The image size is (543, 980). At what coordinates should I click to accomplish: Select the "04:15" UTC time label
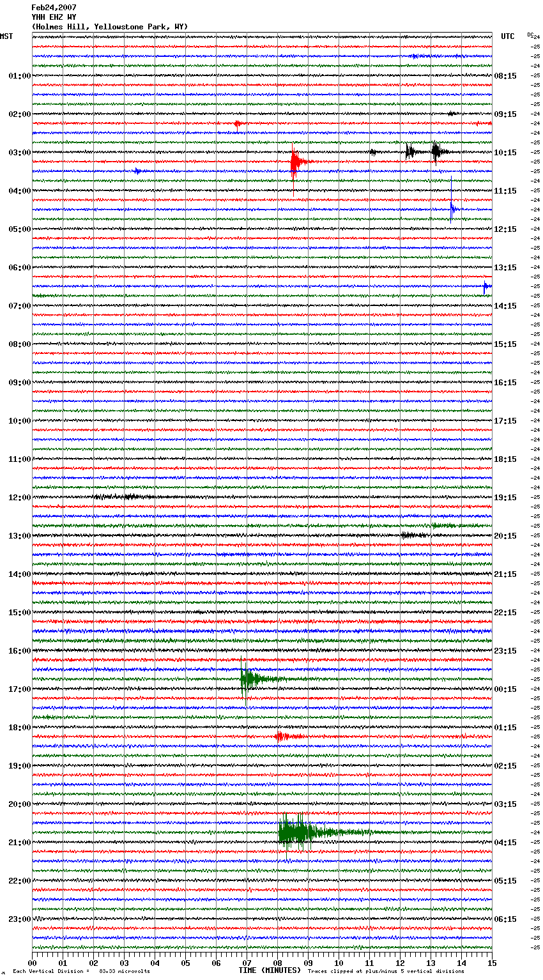505,843
